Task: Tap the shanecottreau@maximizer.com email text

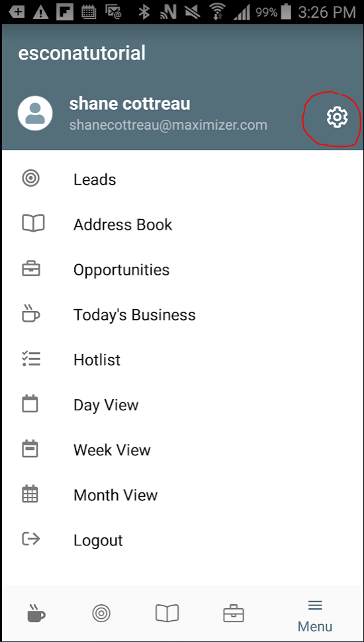Action: 168,125
